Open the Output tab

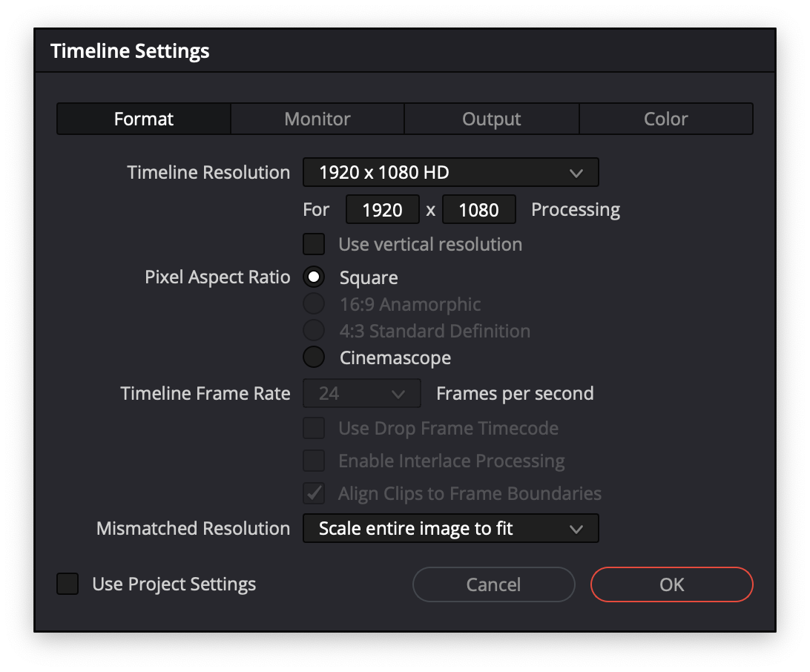491,119
